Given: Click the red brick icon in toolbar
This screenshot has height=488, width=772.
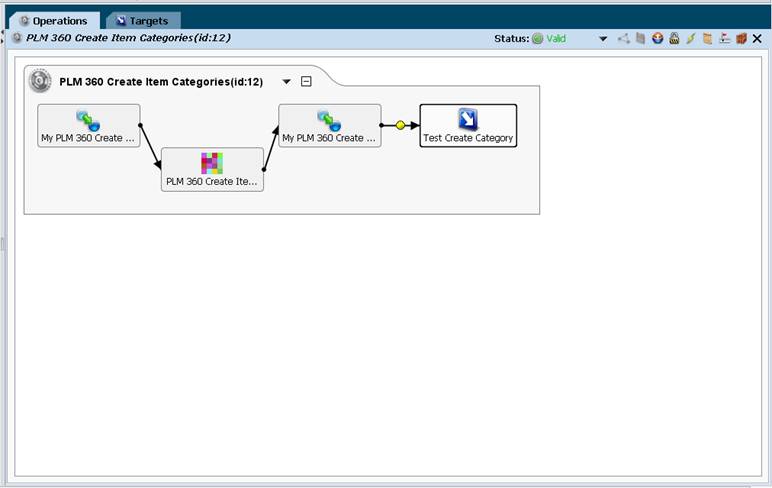Looking at the screenshot, I should click(741, 38).
